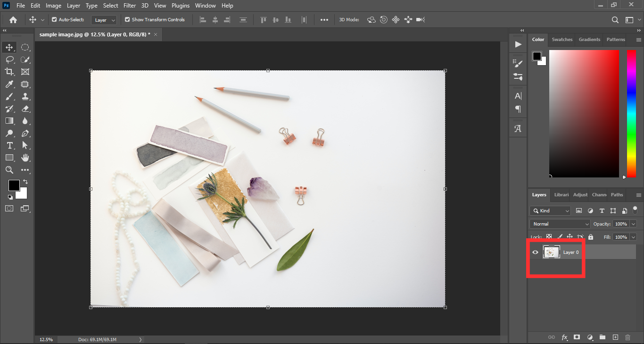Select the Crop tool
Screen dimensions: 644x344
pos(9,72)
